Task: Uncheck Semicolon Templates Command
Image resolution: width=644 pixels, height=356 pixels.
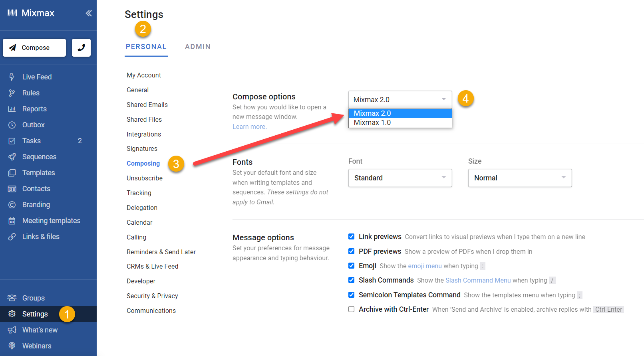Action: [352, 295]
